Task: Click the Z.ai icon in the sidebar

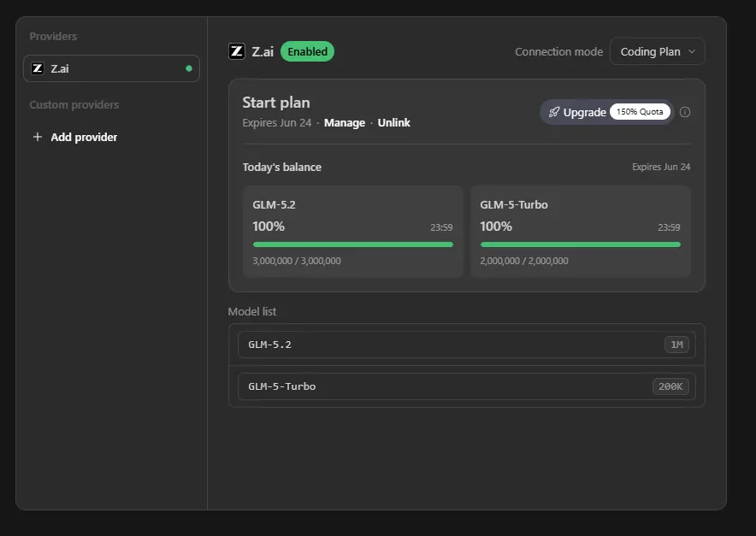Action: click(38, 68)
